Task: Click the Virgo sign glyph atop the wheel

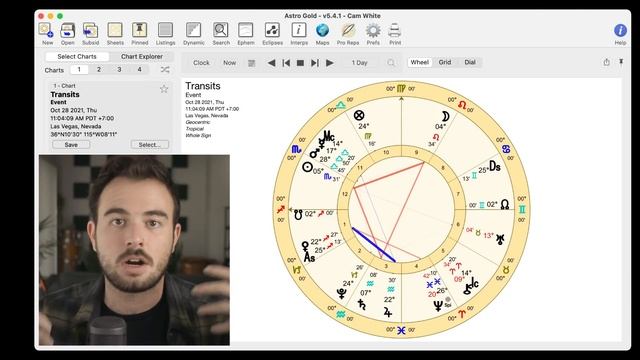Action: click(x=401, y=88)
